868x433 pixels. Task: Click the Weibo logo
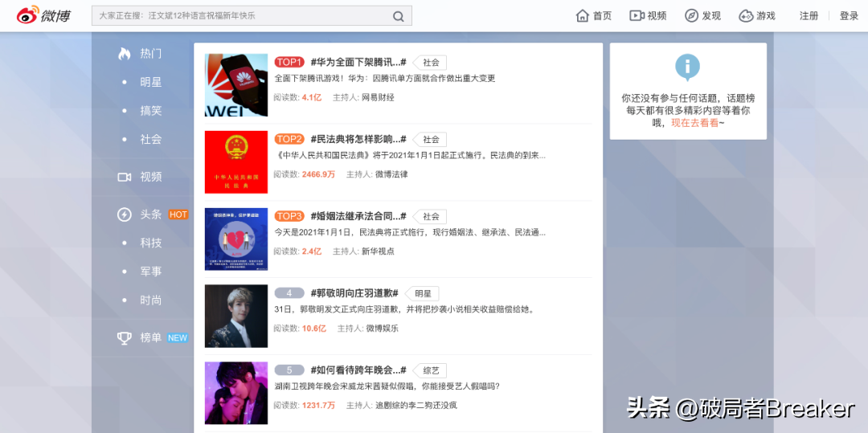tap(43, 15)
